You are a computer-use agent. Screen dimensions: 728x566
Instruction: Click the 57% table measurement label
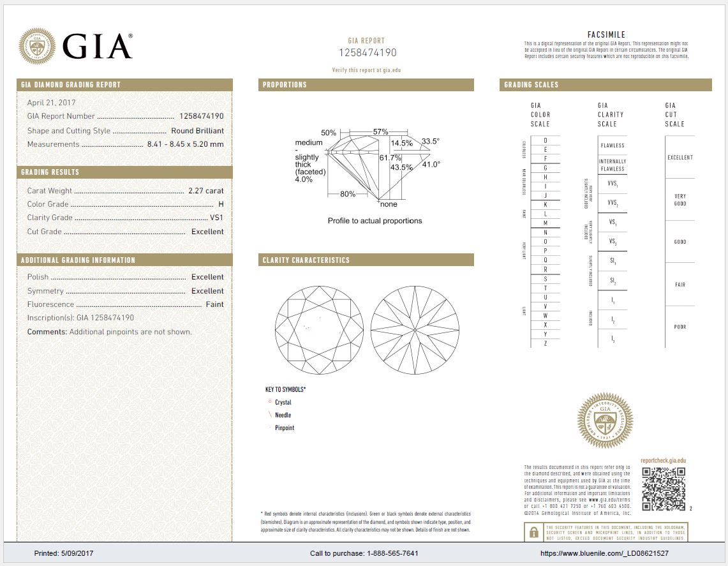tap(380, 132)
